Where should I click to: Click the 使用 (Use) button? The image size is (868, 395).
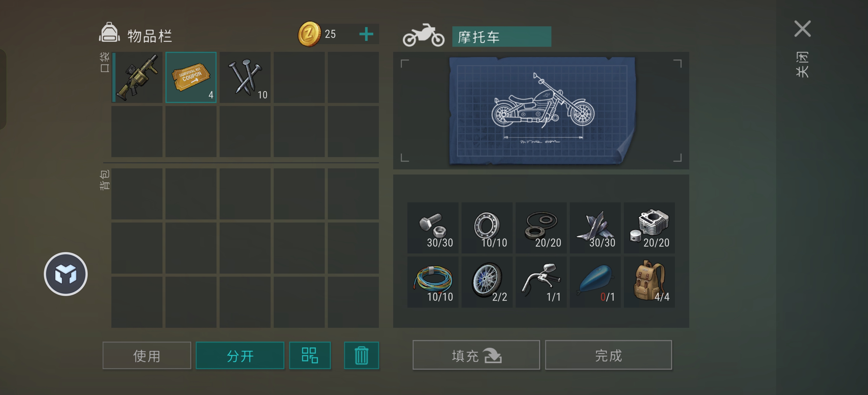147,356
